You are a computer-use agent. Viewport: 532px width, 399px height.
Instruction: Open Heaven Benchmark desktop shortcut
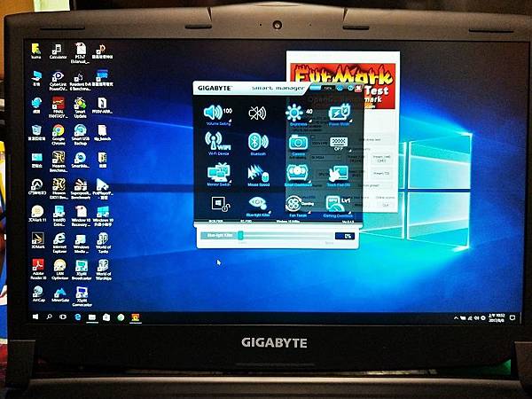[59, 161]
